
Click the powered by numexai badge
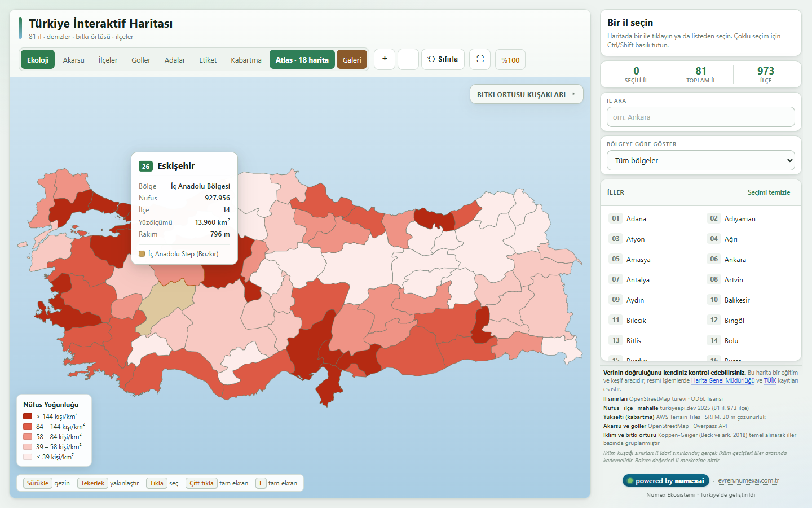click(666, 481)
